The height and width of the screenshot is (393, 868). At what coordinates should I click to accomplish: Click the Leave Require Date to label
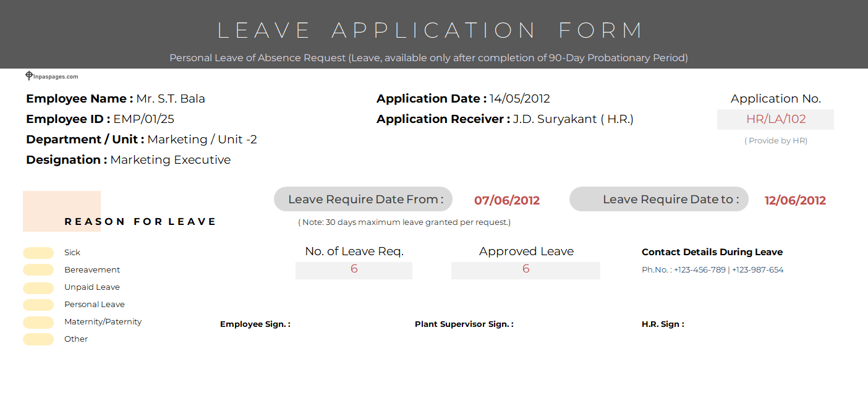(x=659, y=200)
